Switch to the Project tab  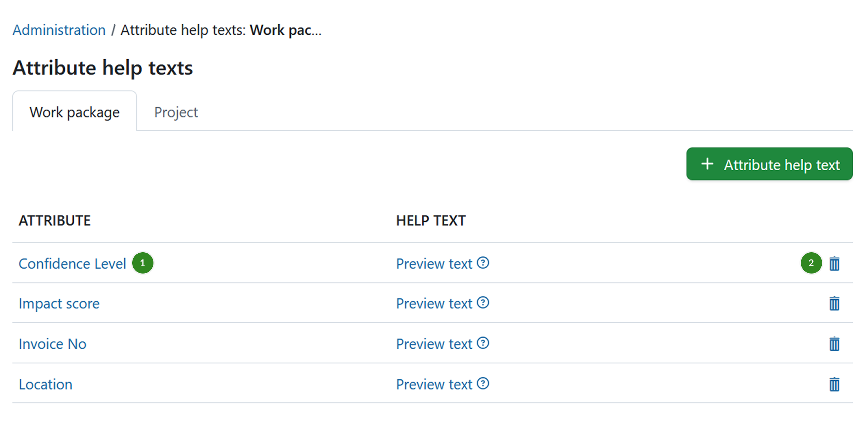pos(176,112)
